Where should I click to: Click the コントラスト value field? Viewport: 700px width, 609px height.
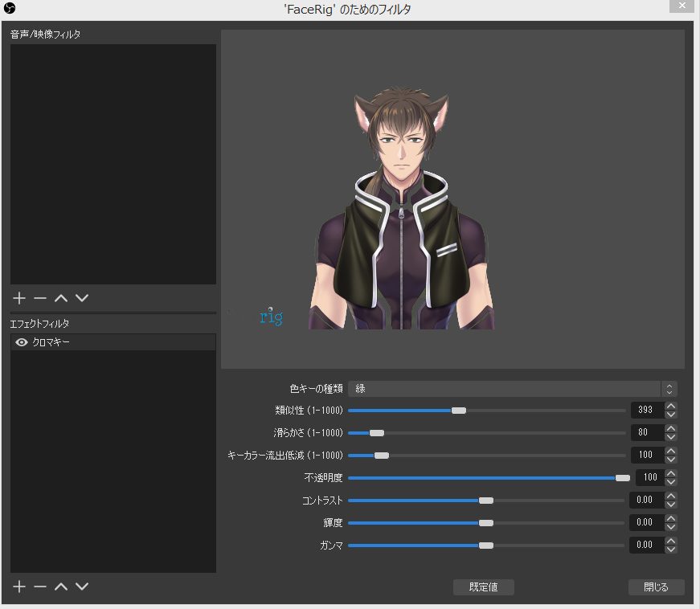coord(647,501)
